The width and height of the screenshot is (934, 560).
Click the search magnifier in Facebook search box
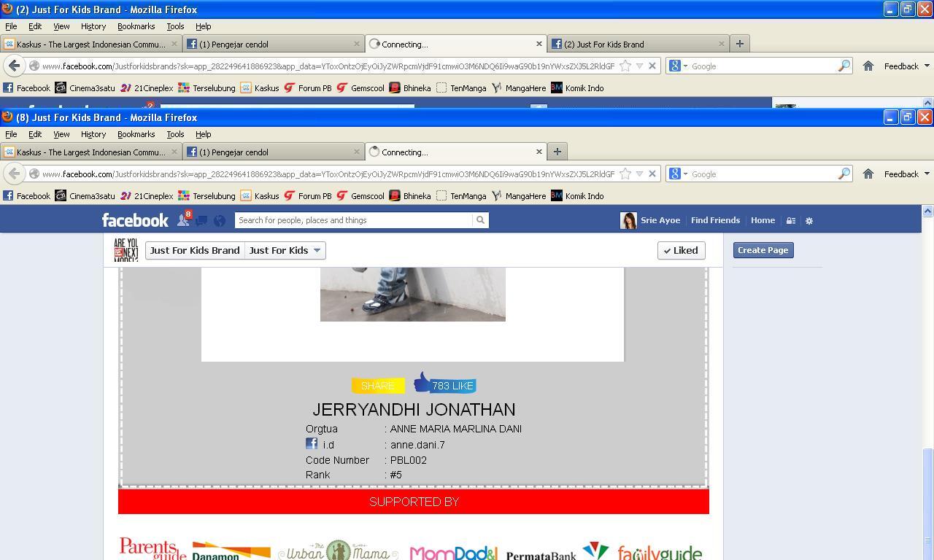[x=480, y=220]
